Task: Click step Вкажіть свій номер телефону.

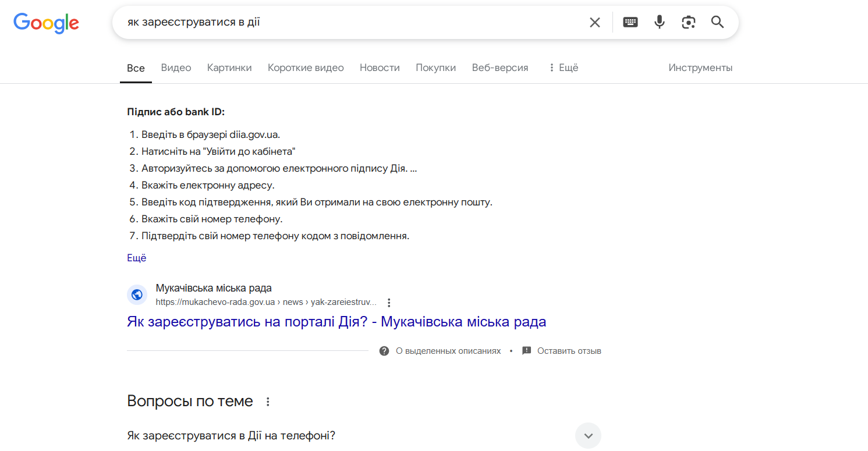Action: 212,219
